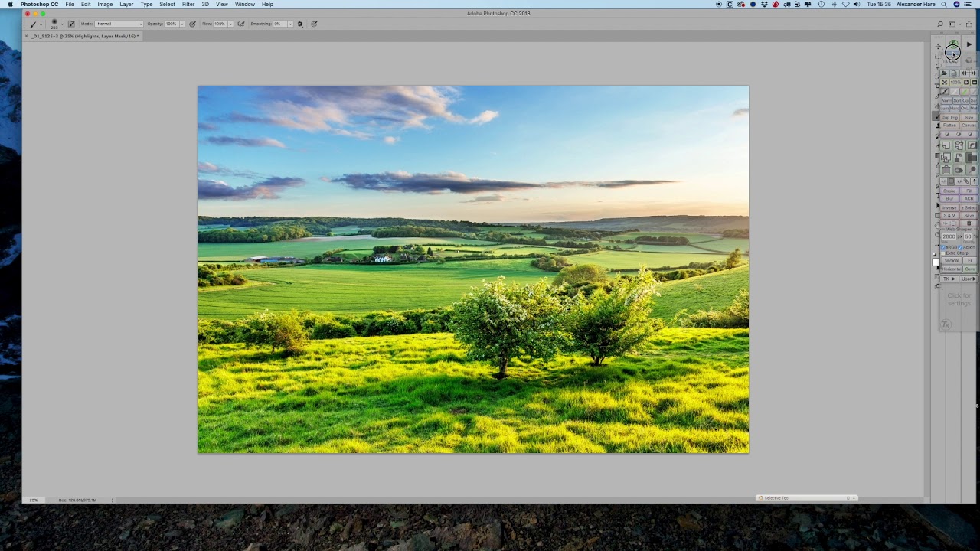Toggle pressure for size icon
This screenshot has width=980, height=551.
point(314,24)
